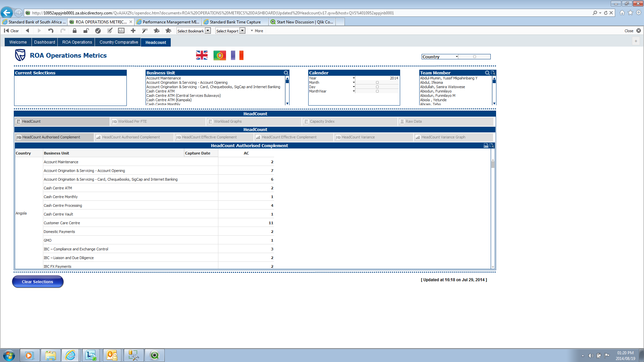
Task: Select the Headcount sheet tab
Action: [x=156, y=43]
